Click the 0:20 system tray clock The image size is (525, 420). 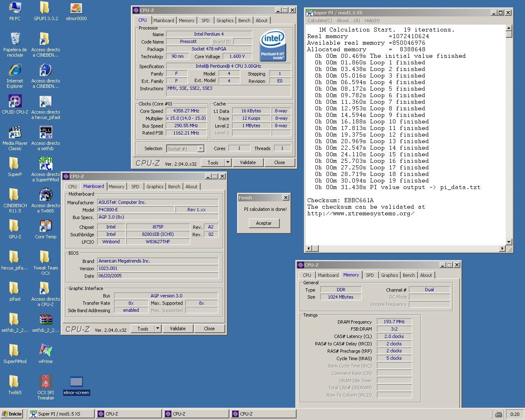[515, 414]
